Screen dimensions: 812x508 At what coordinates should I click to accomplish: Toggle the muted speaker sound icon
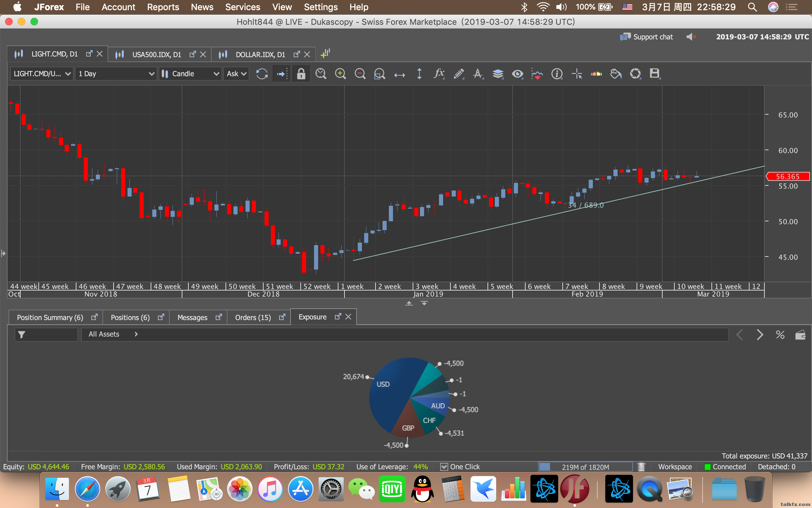pos(691,37)
